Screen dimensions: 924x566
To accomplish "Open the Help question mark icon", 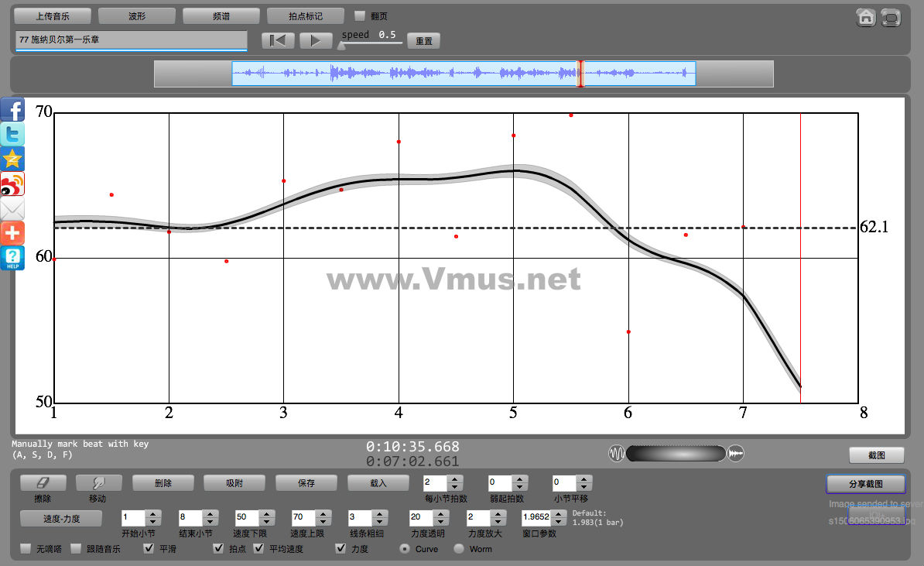I will [x=12, y=258].
